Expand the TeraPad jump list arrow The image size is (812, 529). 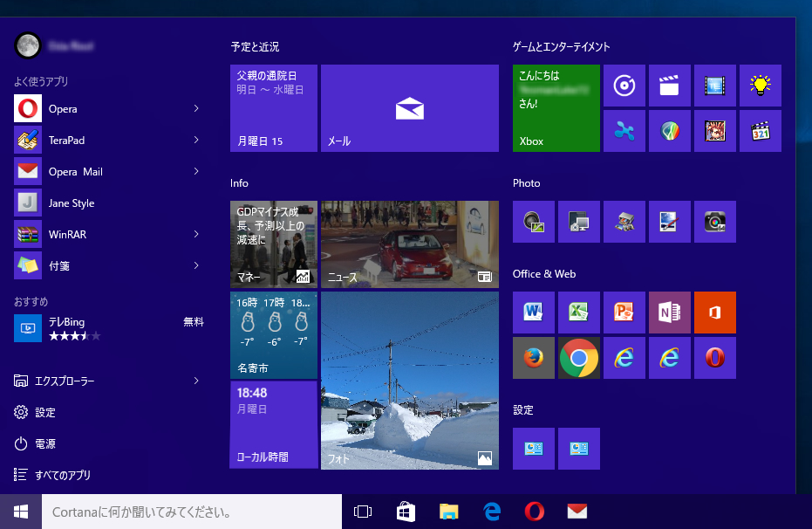coord(196,140)
